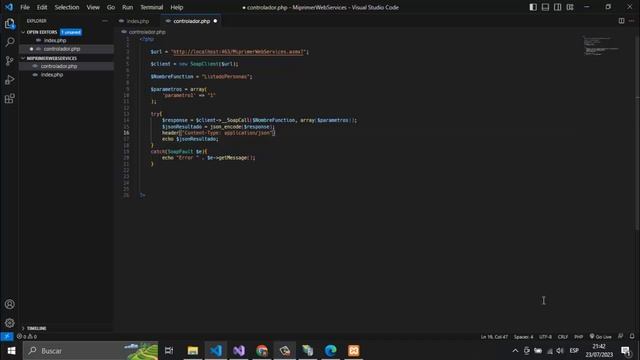This screenshot has height=360, width=640.
Task: Click the 1 unsaved badge
Action: [x=71, y=32]
